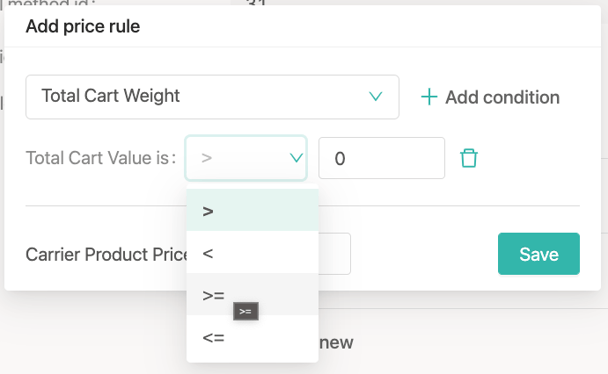The width and height of the screenshot is (608, 374).
Task: Collapse the operator dropdown using its chevron
Action: (x=296, y=158)
